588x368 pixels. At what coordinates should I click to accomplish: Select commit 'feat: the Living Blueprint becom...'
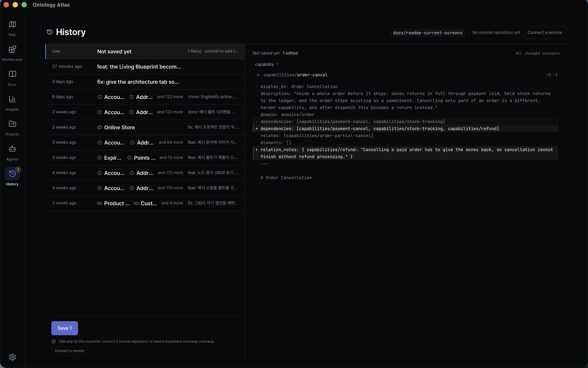[x=145, y=67]
